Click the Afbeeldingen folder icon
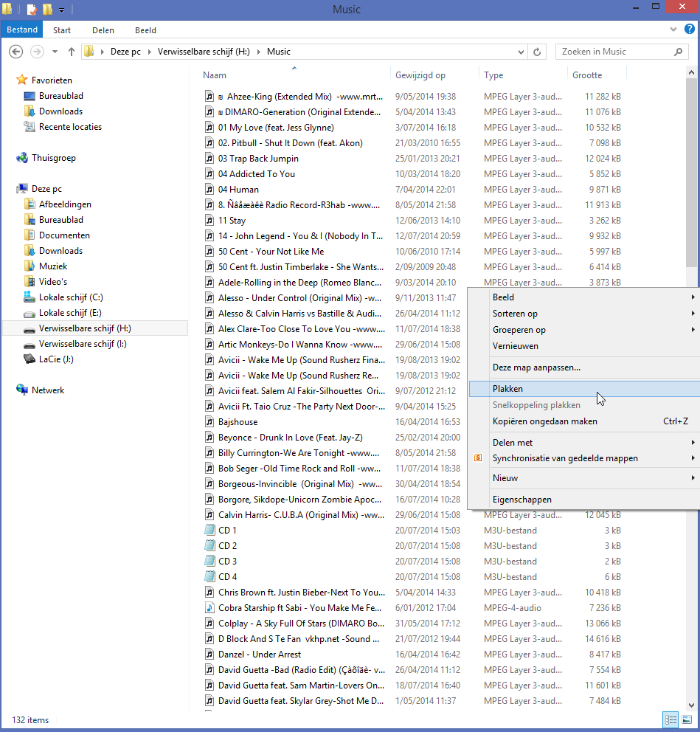This screenshot has height=732, width=700. 30,204
